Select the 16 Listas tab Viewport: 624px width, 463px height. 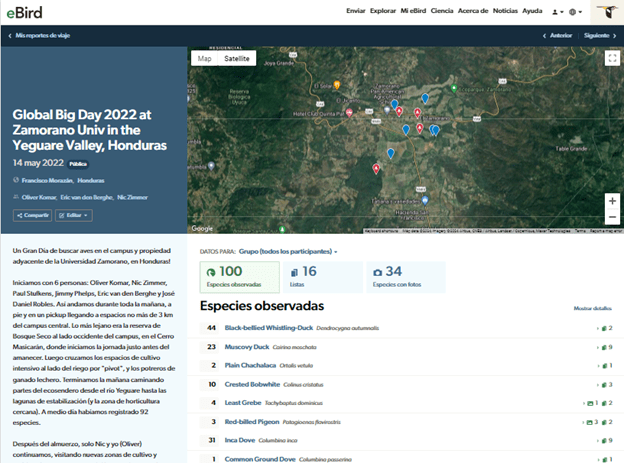323,277
